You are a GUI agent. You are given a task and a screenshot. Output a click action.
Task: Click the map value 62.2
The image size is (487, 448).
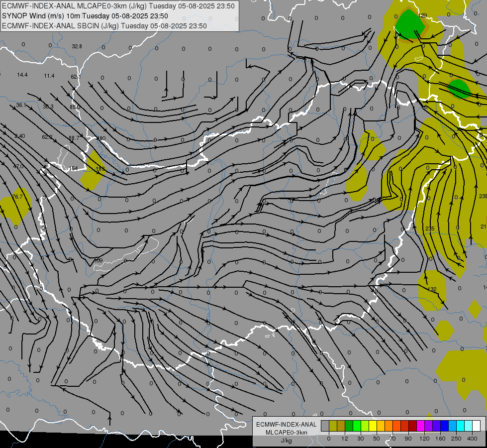pos(47,137)
